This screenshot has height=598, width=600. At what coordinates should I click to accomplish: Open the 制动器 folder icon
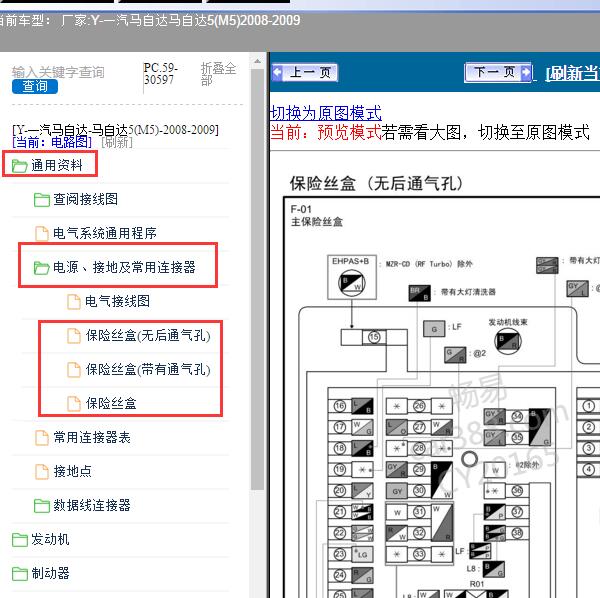pos(19,574)
